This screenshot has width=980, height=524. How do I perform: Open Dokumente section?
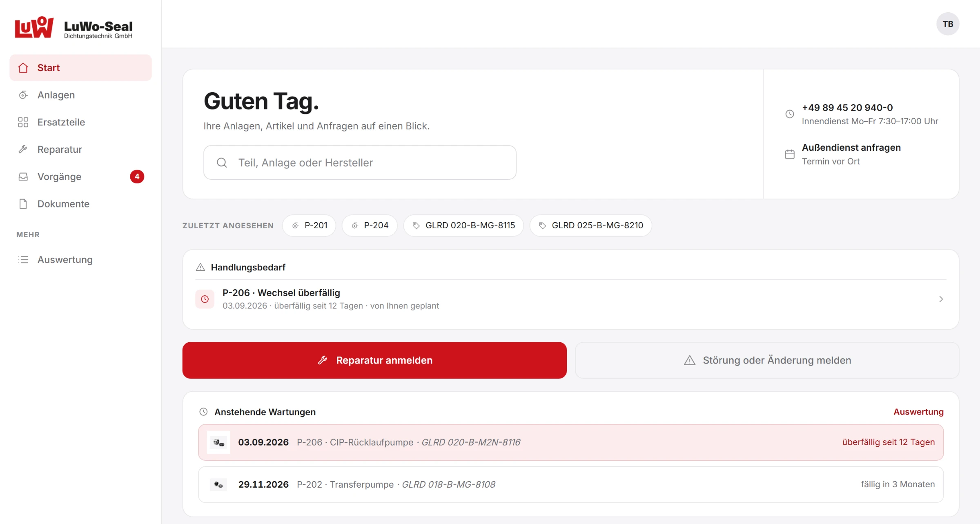[x=80, y=204]
